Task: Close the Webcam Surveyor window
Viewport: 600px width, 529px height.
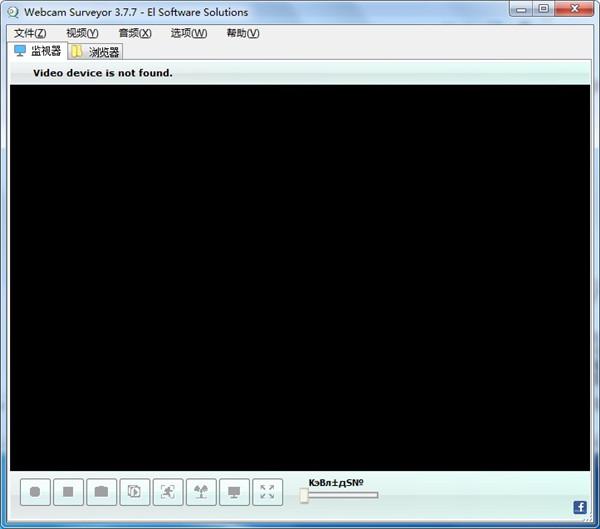Action: click(x=574, y=9)
